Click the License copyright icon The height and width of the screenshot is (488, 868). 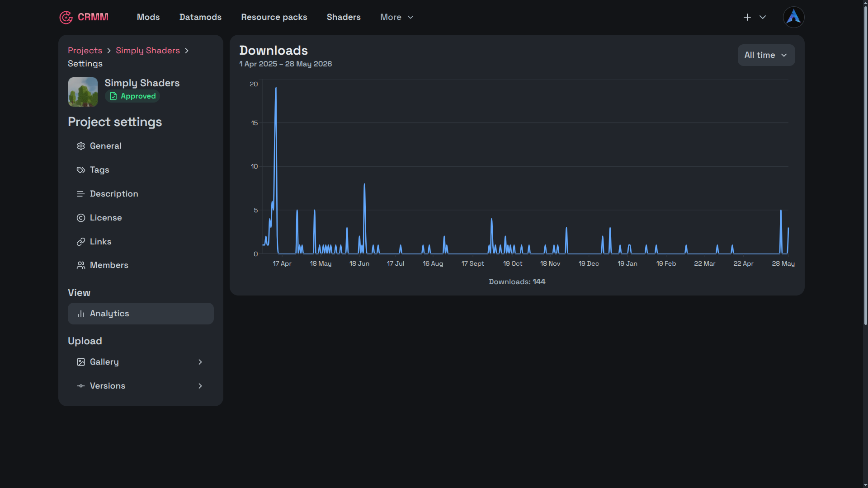[x=81, y=218]
